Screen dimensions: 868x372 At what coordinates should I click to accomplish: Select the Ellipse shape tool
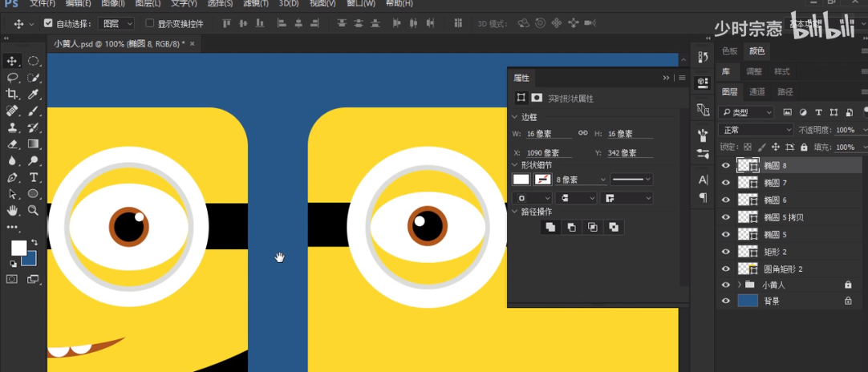point(33,194)
